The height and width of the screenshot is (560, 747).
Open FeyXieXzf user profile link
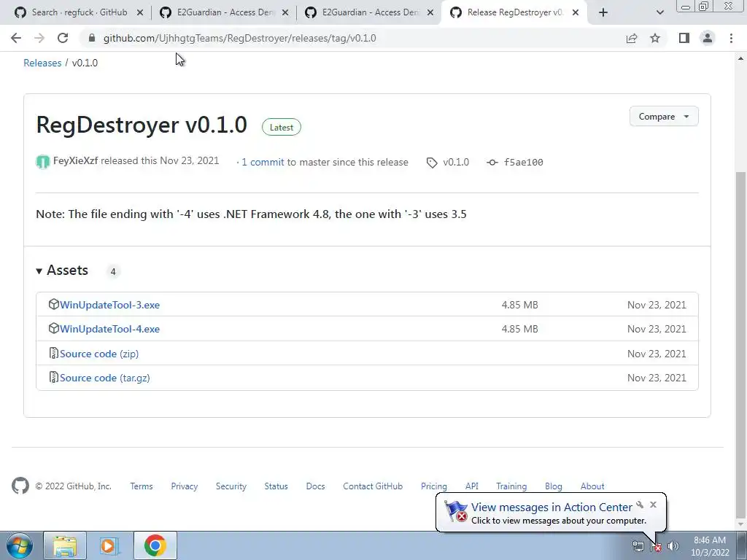pyautogui.click(x=75, y=161)
